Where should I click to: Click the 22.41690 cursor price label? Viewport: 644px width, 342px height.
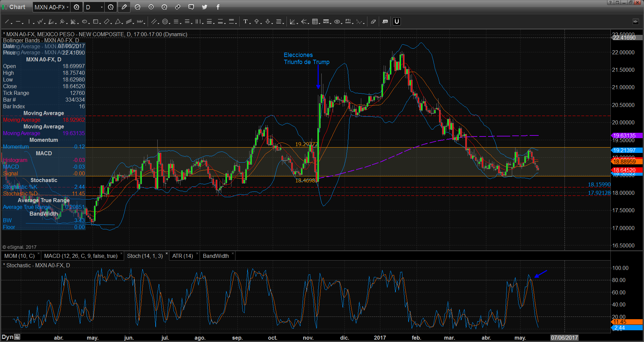coord(627,38)
